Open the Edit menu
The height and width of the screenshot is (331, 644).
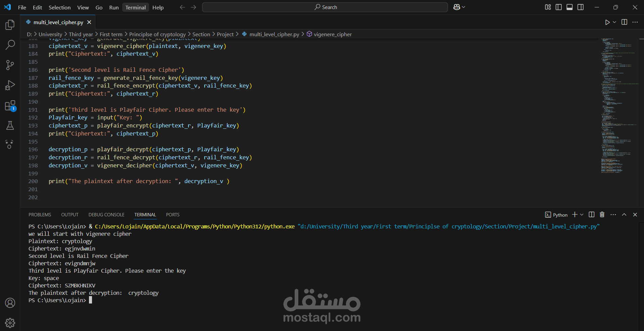(x=37, y=7)
